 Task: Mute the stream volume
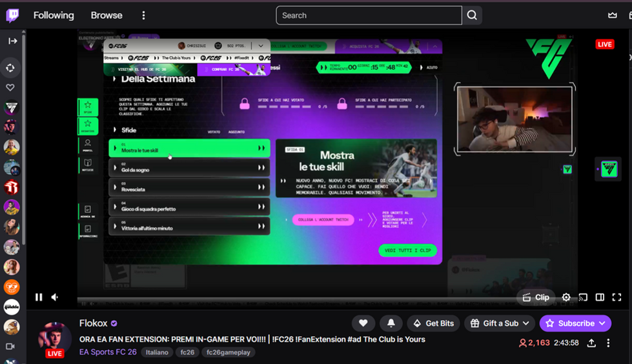[55, 297]
